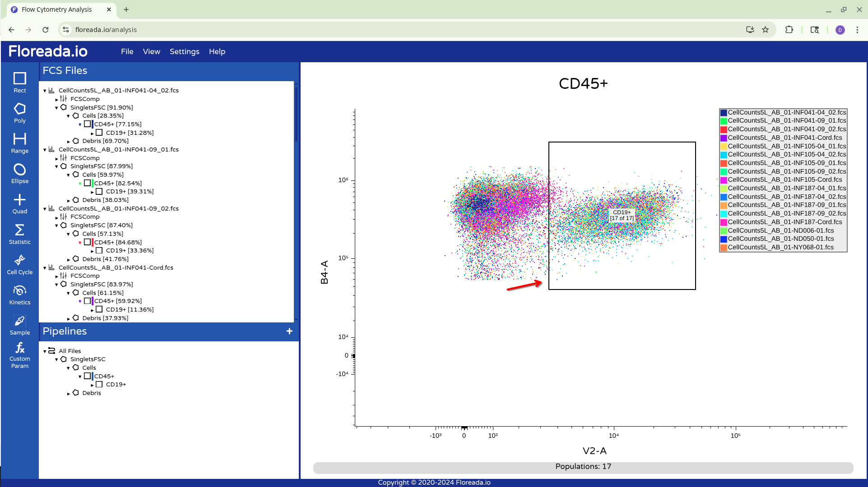
Task: Collapse CellCounts5L_AB_01-INF041-Cord.fcs file node
Action: [x=45, y=268]
